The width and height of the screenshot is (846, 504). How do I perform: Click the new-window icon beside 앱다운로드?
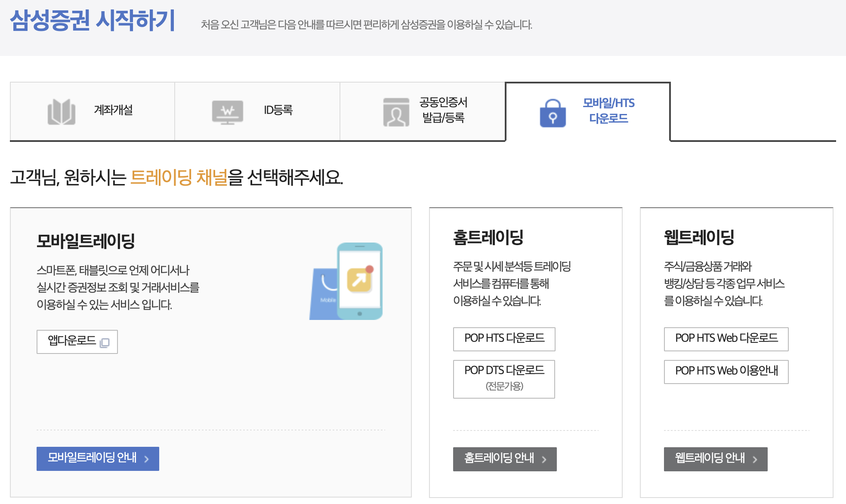click(105, 343)
